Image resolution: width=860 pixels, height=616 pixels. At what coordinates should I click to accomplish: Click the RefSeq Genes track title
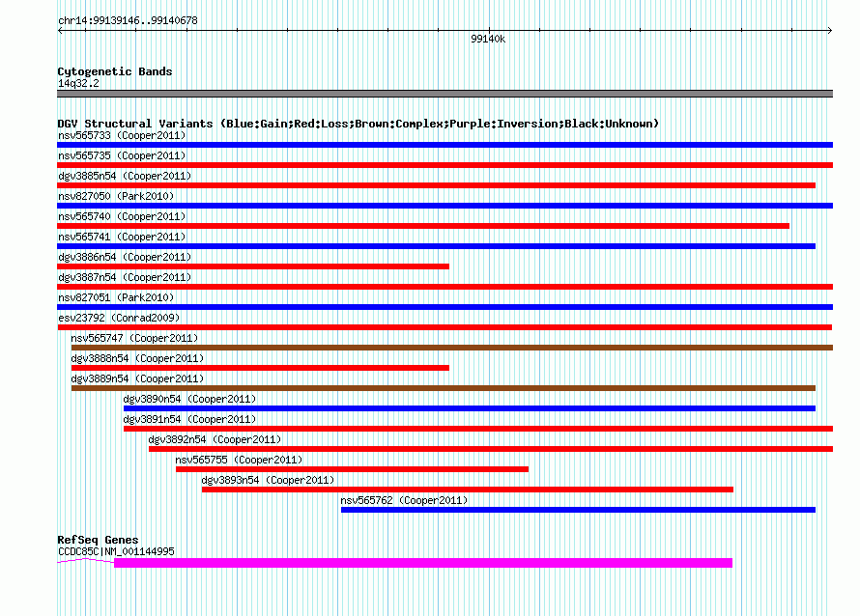point(98,540)
